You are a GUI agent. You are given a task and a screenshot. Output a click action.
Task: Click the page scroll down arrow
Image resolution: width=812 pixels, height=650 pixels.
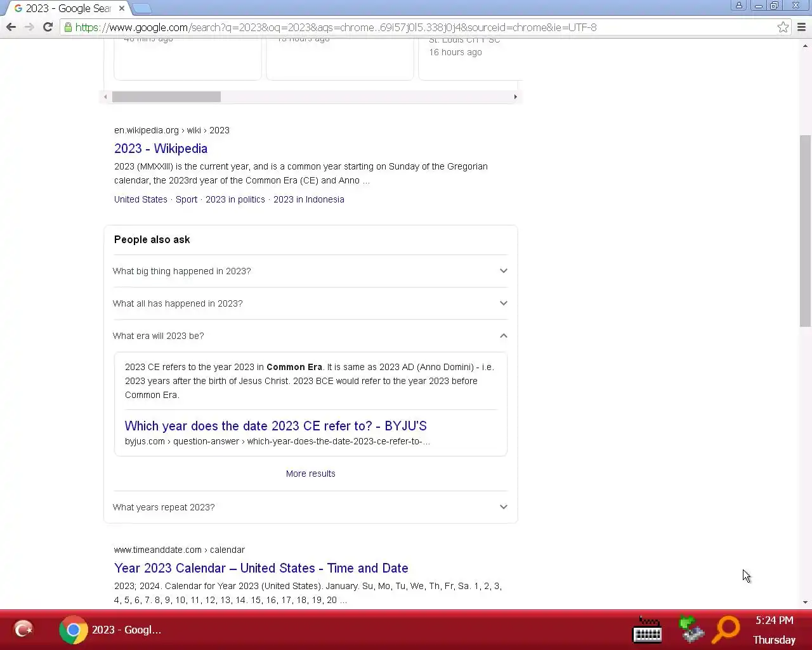pos(805,602)
